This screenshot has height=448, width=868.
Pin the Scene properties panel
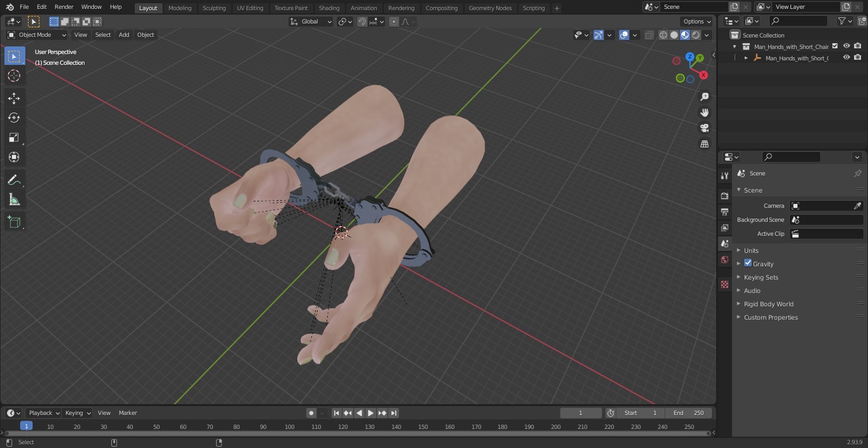pyautogui.click(x=857, y=173)
